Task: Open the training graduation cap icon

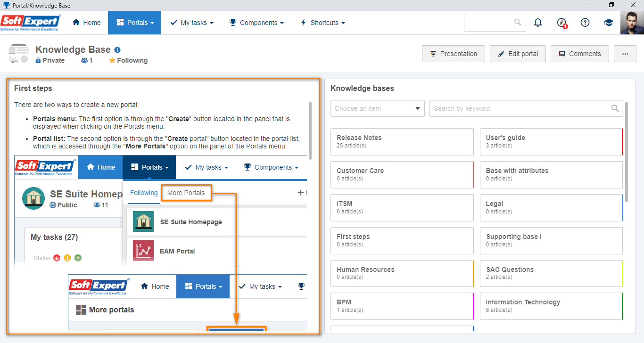Action: pyautogui.click(x=609, y=23)
